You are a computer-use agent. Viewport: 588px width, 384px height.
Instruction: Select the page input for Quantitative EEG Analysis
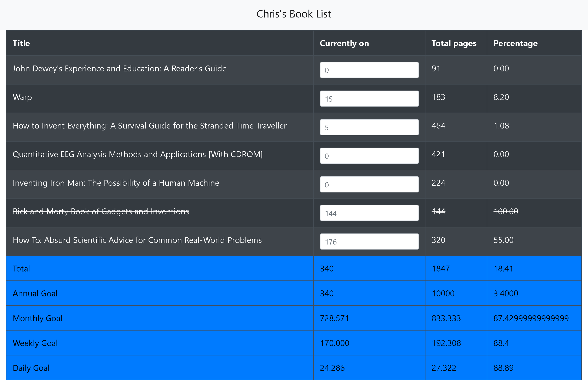tap(369, 156)
